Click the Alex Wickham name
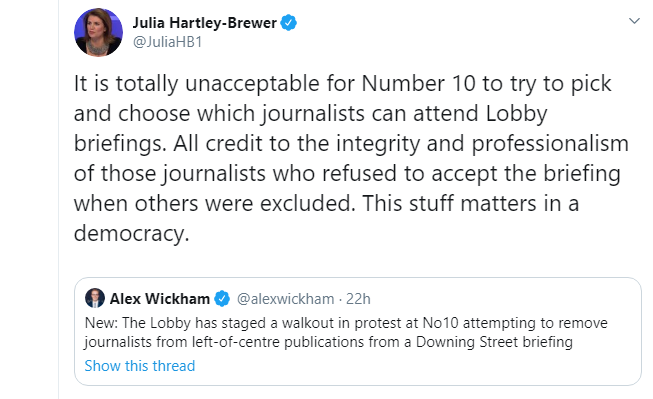Viewport: 653px width, 399px height. click(160, 299)
